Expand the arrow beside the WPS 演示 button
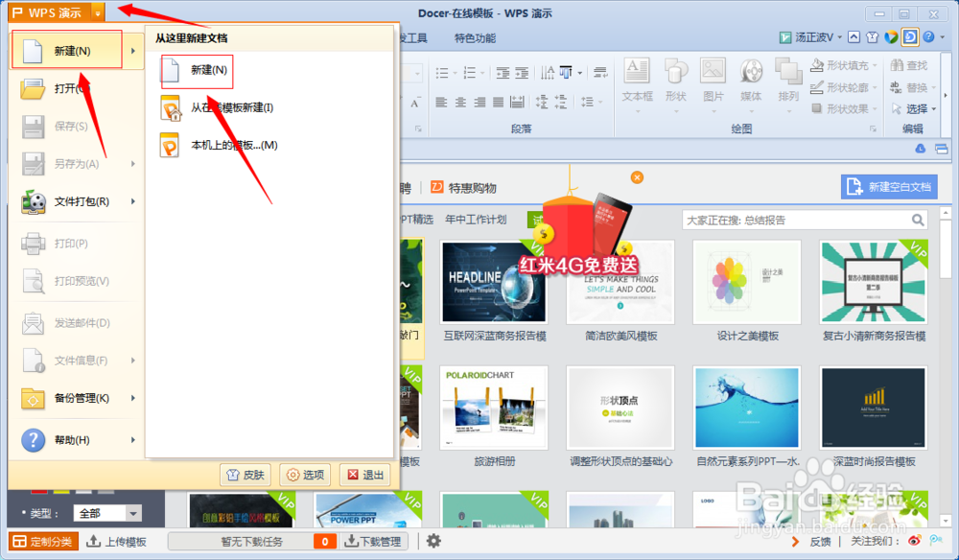Screen dimensions: 959x560 tap(98, 12)
